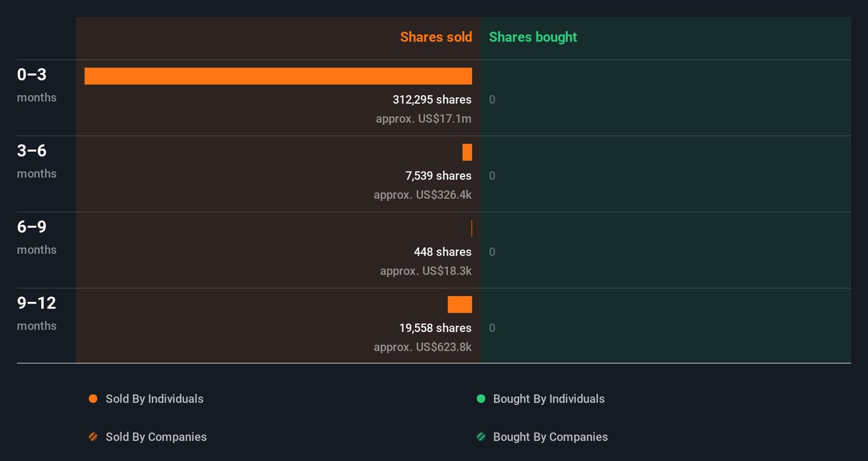Select the Shares sold column header
Screen dimensions: 868x461
(436, 37)
